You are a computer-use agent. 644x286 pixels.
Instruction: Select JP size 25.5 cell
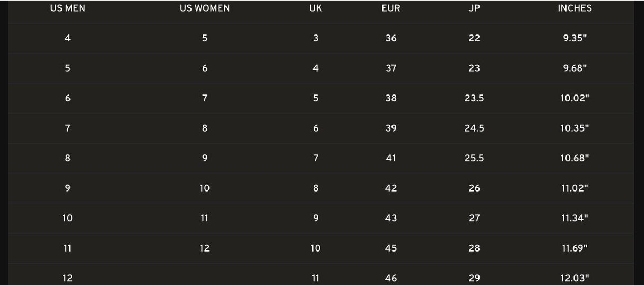(x=474, y=158)
